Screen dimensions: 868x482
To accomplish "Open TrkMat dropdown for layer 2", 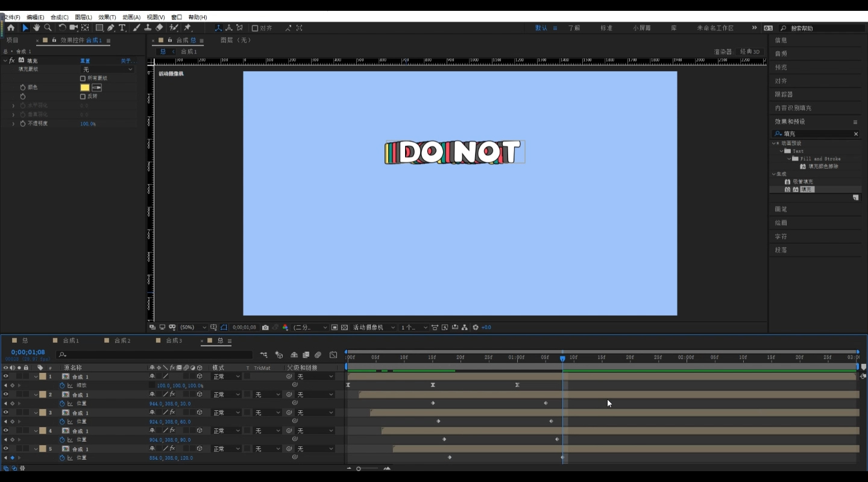I will [267, 395].
